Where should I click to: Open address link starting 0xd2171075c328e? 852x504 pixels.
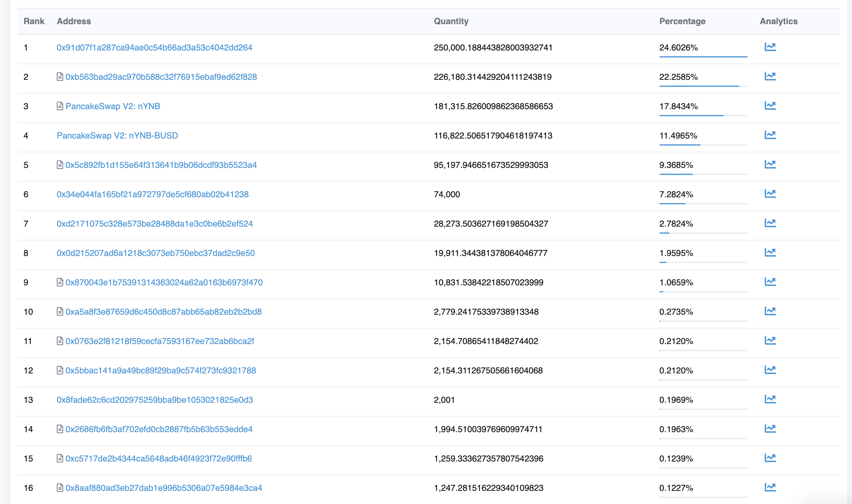pyautogui.click(x=155, y=224)
